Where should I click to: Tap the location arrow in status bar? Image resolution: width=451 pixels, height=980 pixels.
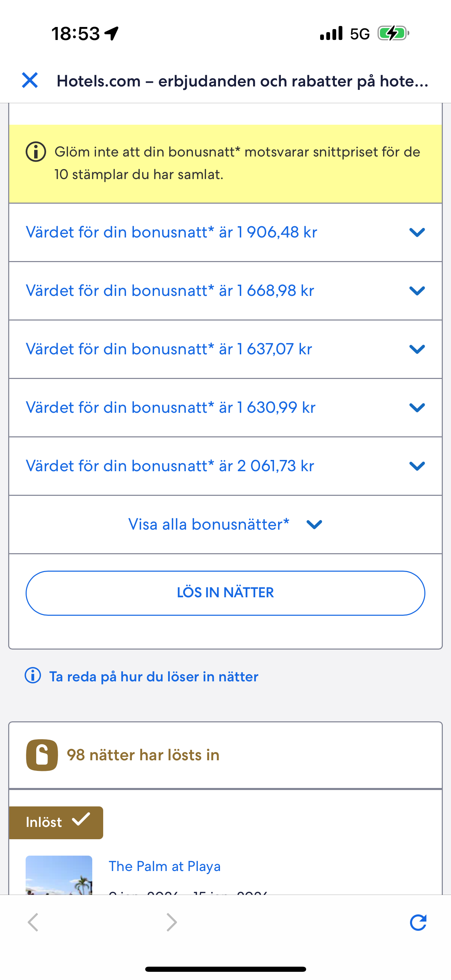(x=112, y=33)
